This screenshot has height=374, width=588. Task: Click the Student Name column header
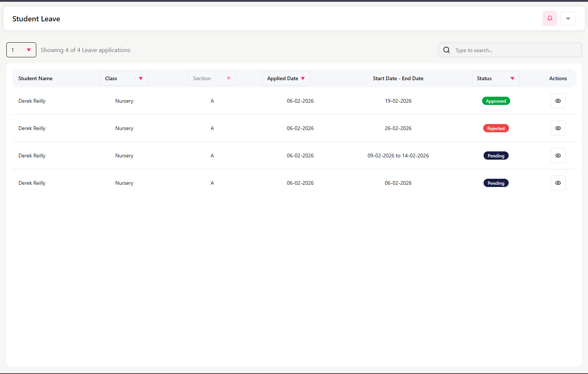click(35, 78)
